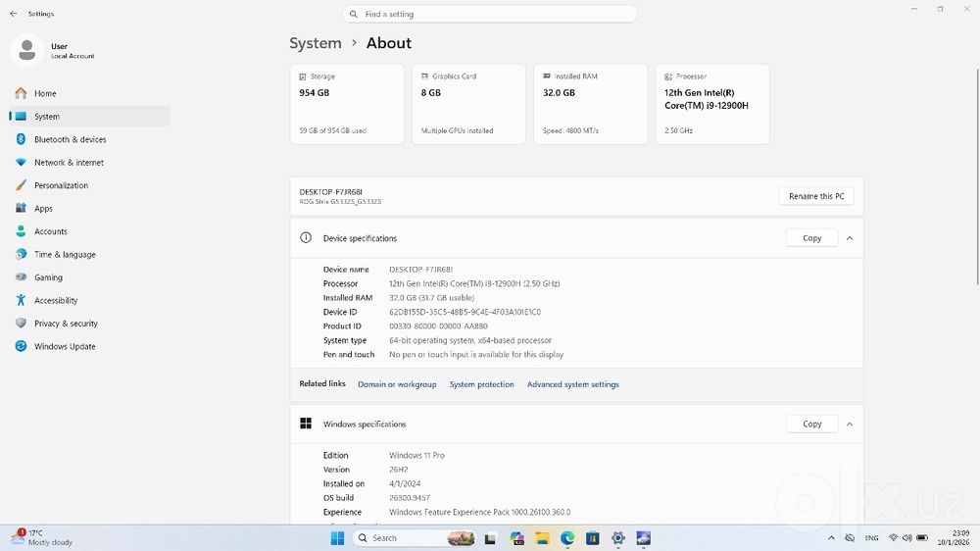Collapse the Device specifications section

click(850, 238)
